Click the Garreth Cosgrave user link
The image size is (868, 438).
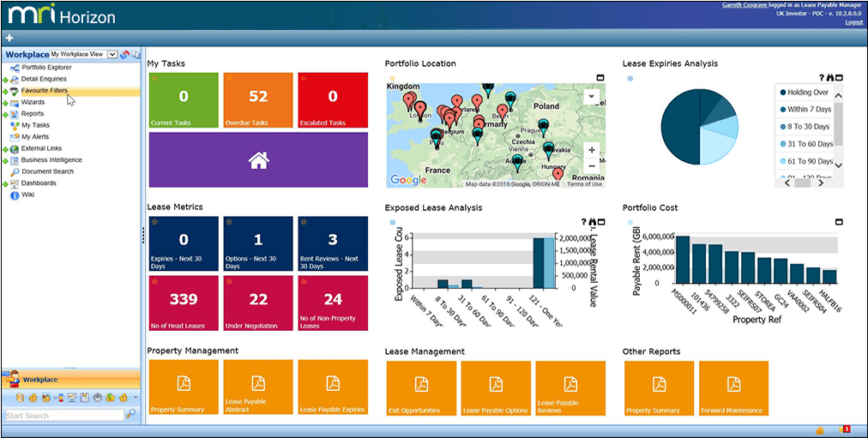[x=744, y=5]
